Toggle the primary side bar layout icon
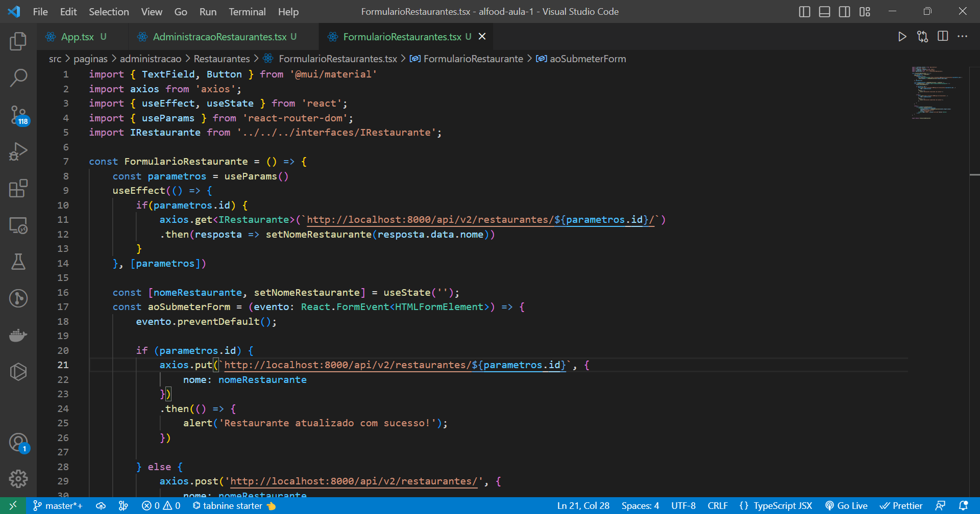The width and height of the screenshot is (980, 514). 804,12
